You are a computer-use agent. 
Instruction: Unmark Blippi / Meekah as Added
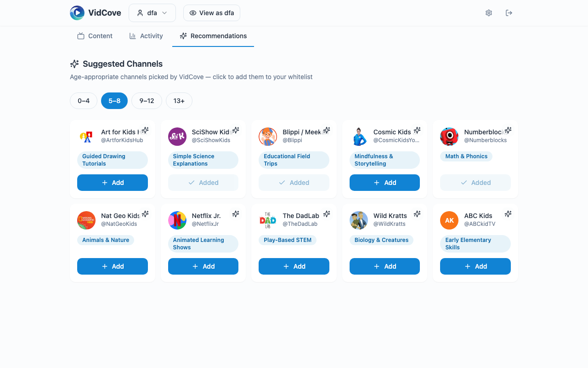pos(294,183)
